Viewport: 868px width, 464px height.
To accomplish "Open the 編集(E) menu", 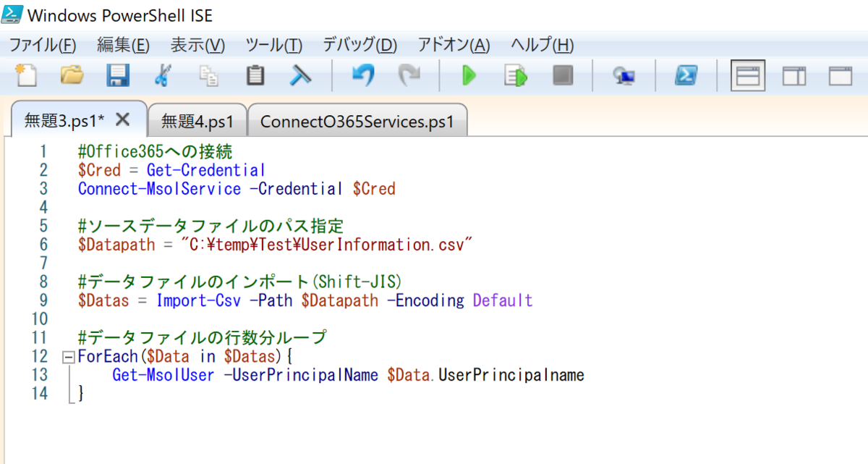I will pos(123,45).
